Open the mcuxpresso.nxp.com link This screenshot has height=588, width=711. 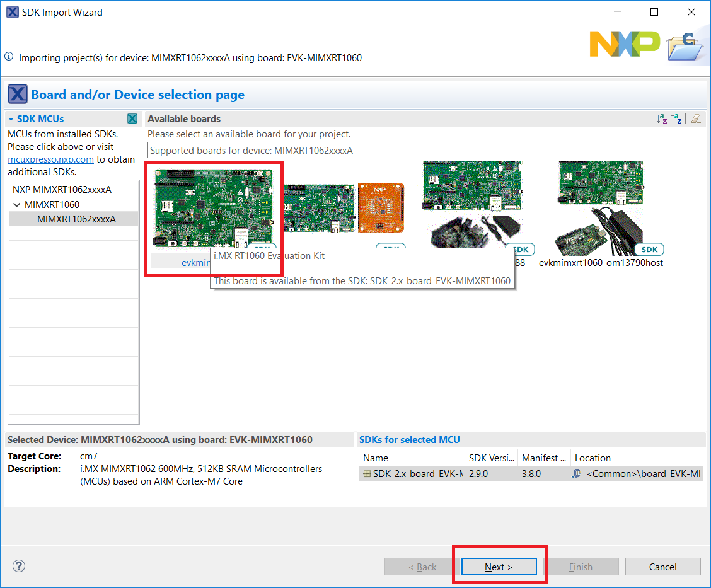tap(50, 159)
